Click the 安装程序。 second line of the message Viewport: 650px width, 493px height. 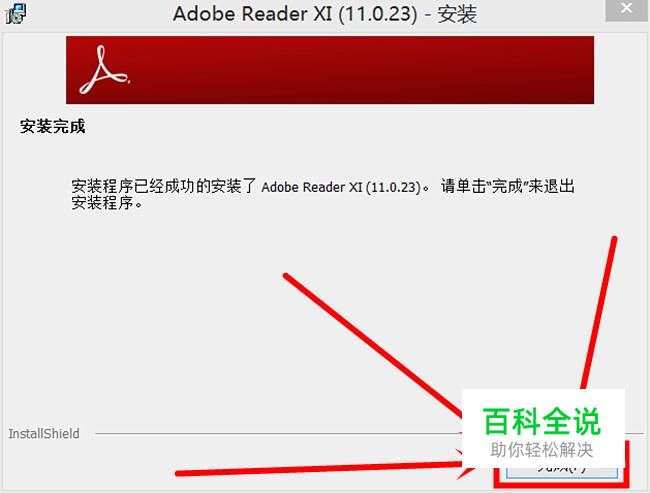coord(107,203)
